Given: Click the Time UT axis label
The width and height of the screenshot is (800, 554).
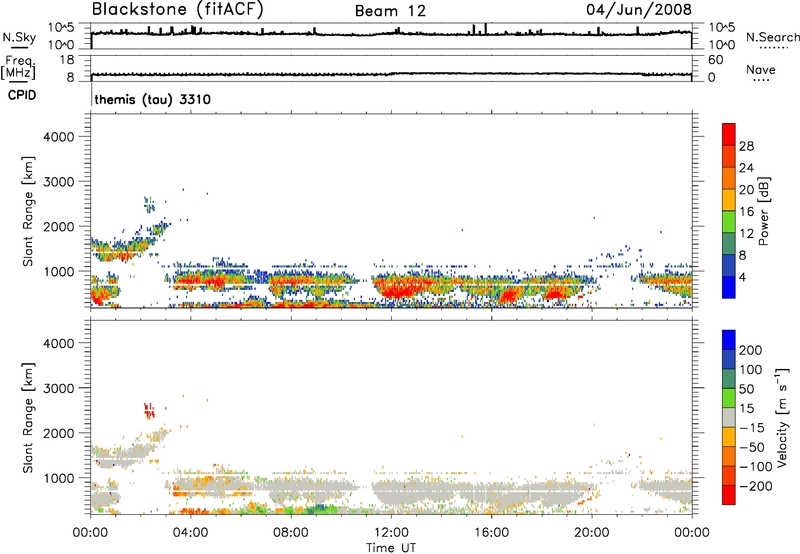Looking at the screenshot, I should pos(391,547).
